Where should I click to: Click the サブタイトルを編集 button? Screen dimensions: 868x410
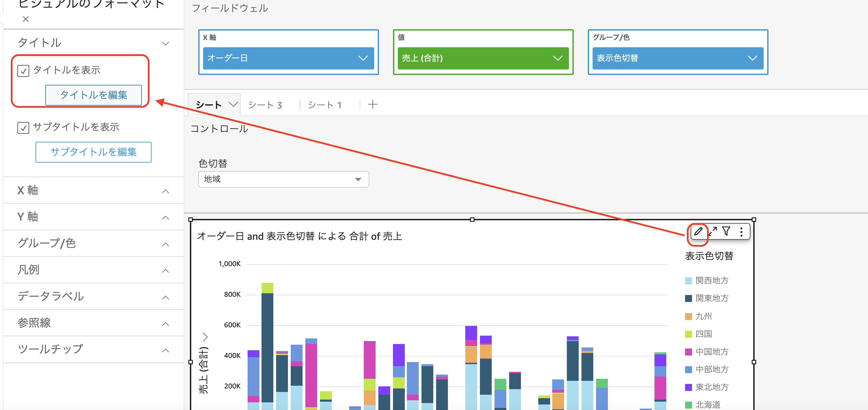(x=94, y=152)
